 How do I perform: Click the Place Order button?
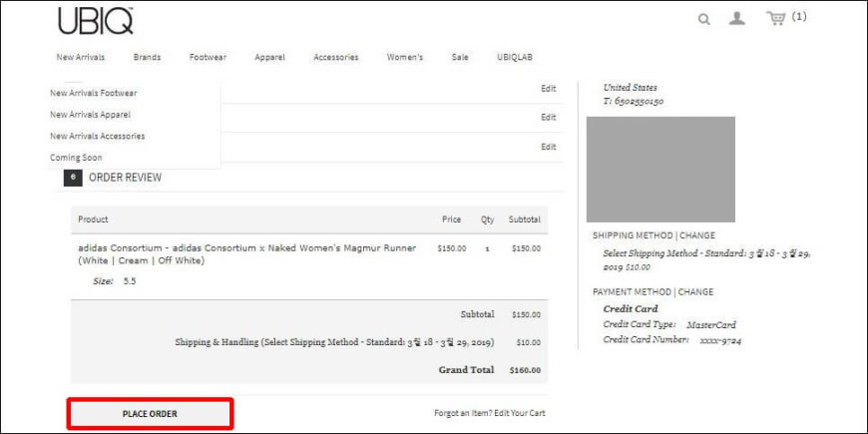click(150, 413)
